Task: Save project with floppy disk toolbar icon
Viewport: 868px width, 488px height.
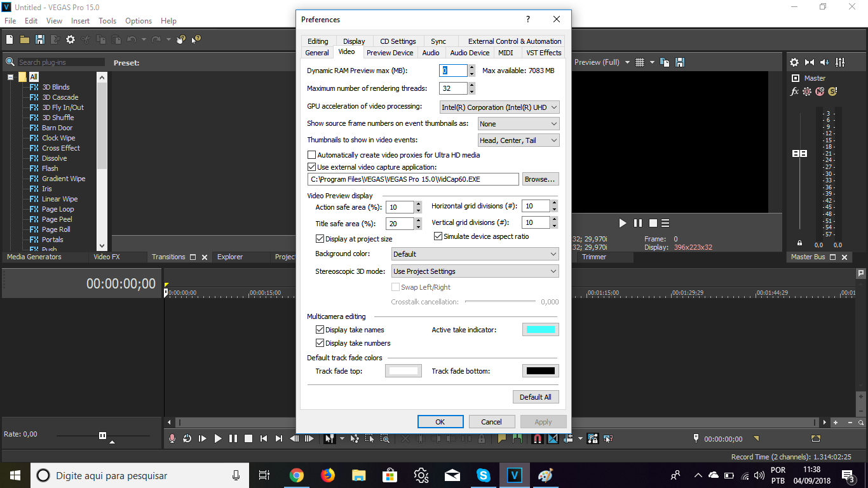Action: click(40, 39)
